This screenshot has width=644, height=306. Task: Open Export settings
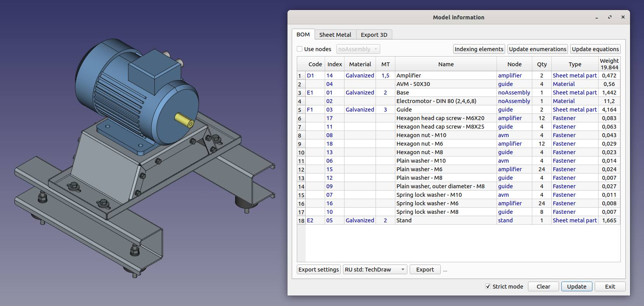click(x=319, y=270)
